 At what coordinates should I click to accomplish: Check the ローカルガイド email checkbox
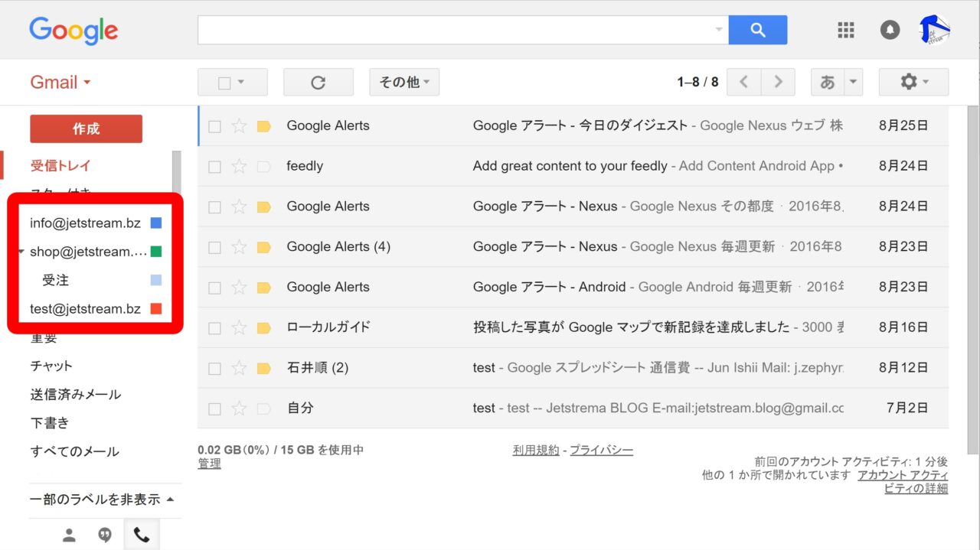(215, 328)
